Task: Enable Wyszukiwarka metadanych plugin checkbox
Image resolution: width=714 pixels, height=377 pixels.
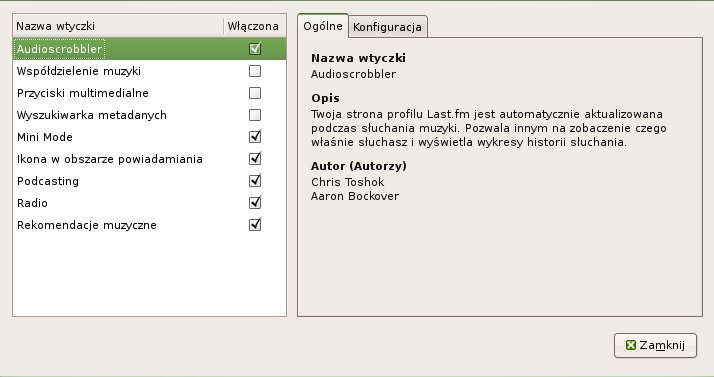Action: (x=255, y=115)
